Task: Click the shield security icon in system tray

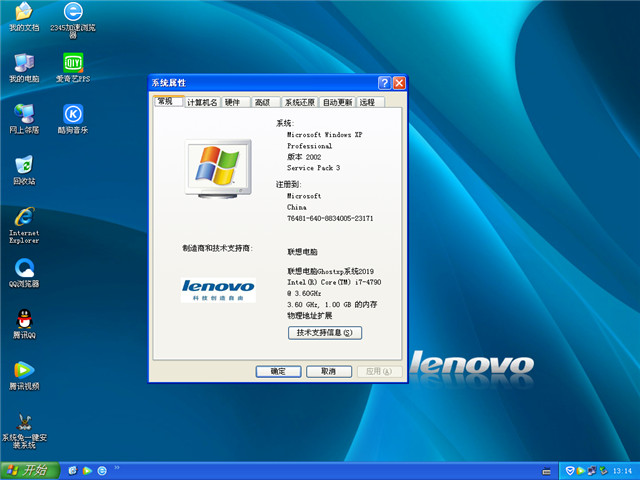Action: click(x=570, y=471)
